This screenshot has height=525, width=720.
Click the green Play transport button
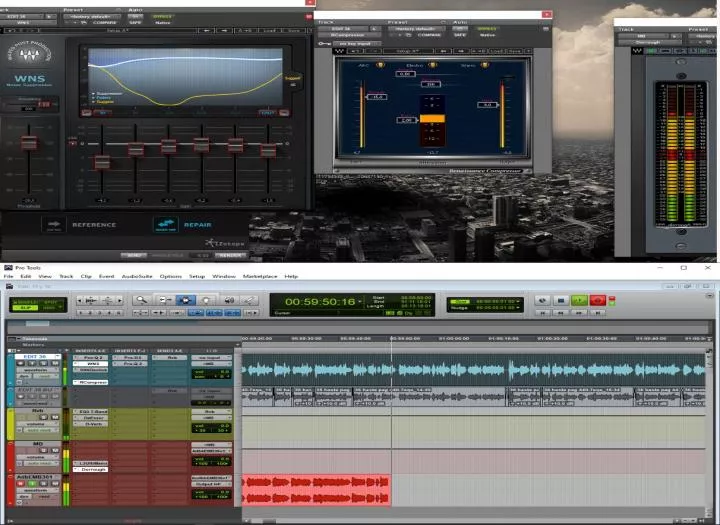coord(579,300)
